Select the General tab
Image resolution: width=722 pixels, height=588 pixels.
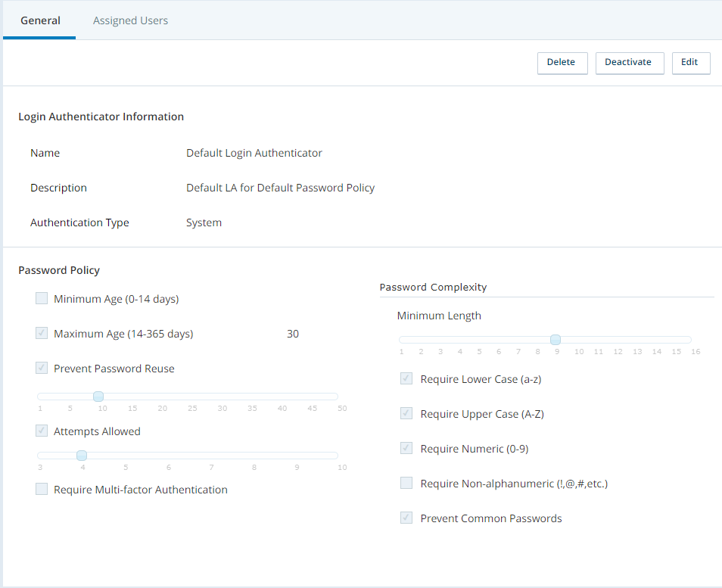[x=40, y=20]
